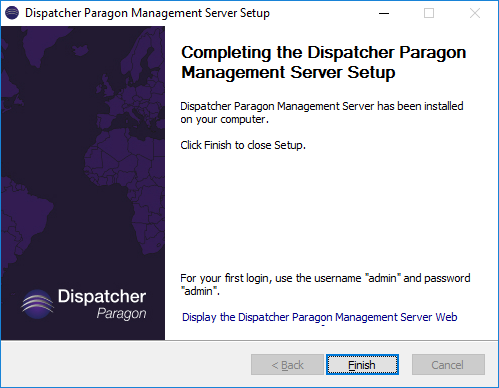Click the greyed-out Back button
Screen dimensions: 499x388
point(287,365)
